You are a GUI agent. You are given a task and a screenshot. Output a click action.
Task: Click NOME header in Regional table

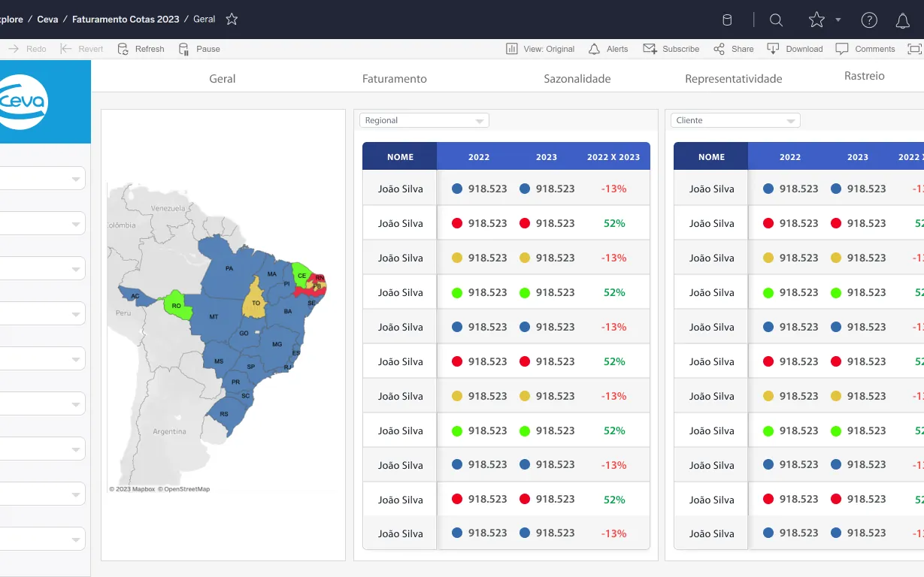point(400,157)
